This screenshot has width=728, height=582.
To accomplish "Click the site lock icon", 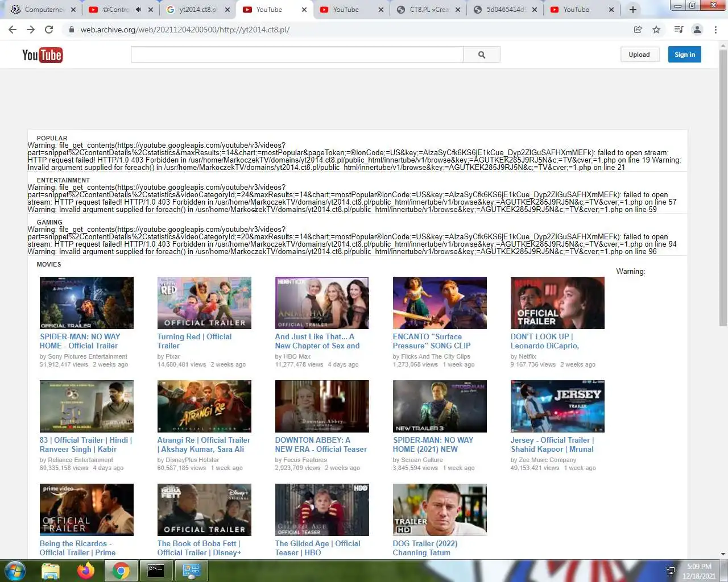I will [71, 30].
